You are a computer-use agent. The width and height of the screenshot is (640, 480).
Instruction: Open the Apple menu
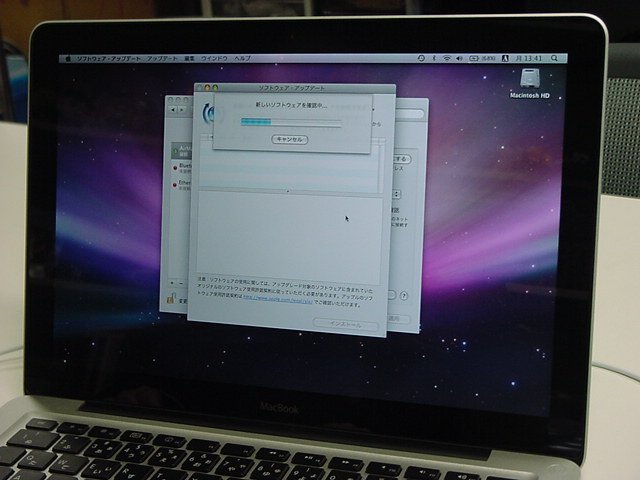click(68, 59)
